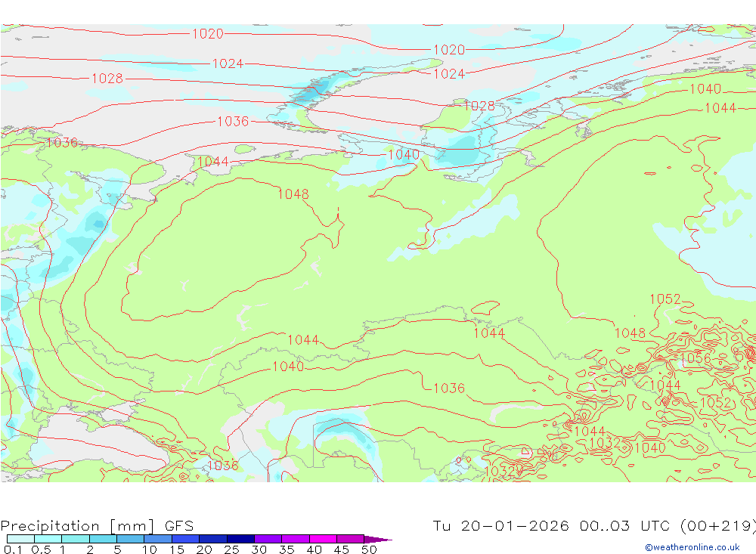The height and width of the screenshot is (554, 756).
Task: Click the legend value 35
Action: (287, 549)
